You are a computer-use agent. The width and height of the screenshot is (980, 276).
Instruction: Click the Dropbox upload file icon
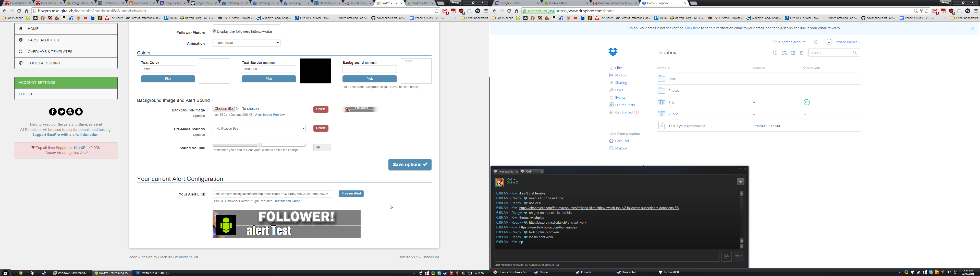point(775,53)
